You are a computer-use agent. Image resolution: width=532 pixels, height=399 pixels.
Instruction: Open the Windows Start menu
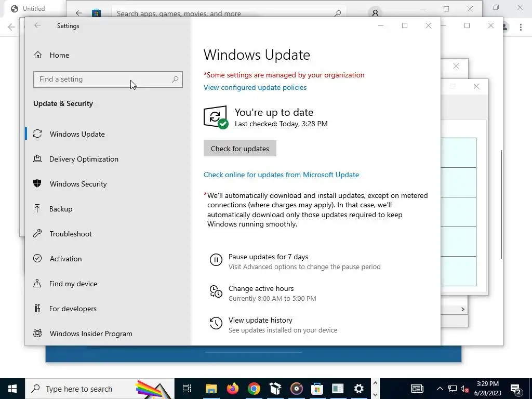(12, 389)
